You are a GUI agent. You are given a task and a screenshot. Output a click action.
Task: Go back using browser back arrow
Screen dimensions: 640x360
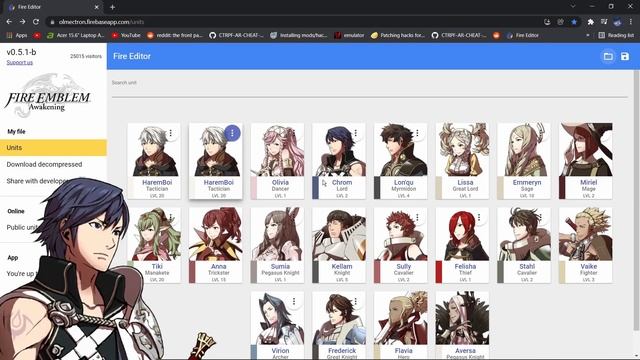tap(9, 22)
